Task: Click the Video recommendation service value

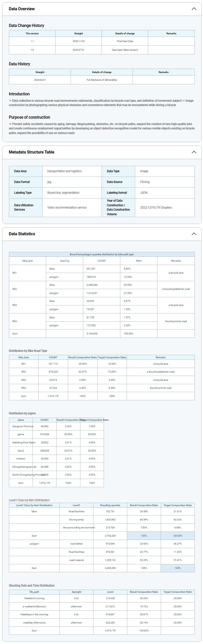Action: 67,208
